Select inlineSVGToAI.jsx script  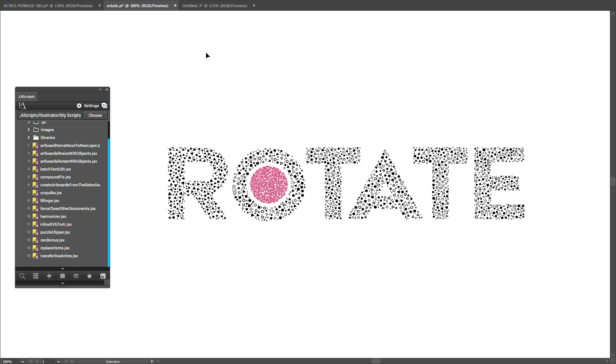(x=62, y=224)
